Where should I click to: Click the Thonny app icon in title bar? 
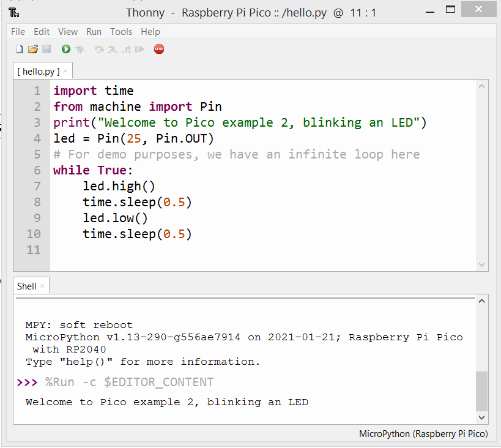click(x=13, y=13)
